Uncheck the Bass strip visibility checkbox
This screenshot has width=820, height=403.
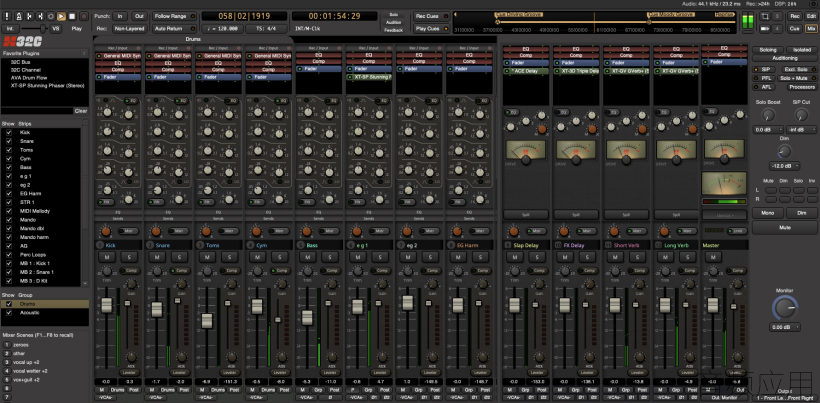pyautogui.click(x=9, y=167)
